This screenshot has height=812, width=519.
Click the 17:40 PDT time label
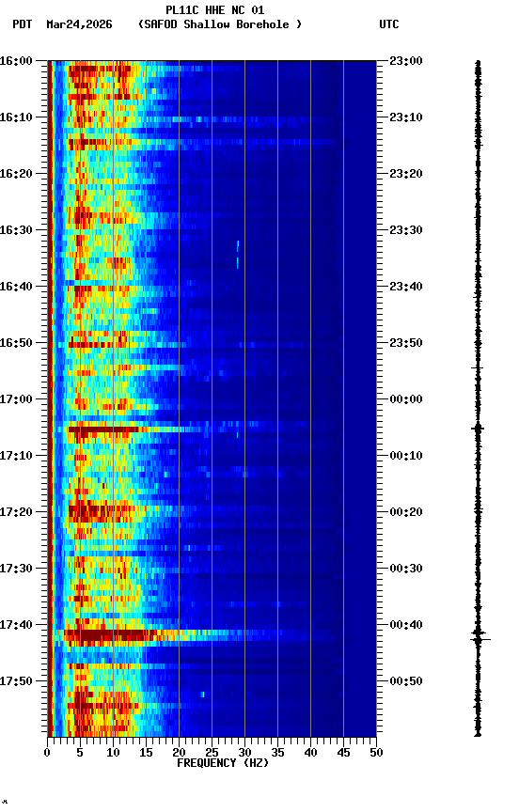click(x=16, y=625)
